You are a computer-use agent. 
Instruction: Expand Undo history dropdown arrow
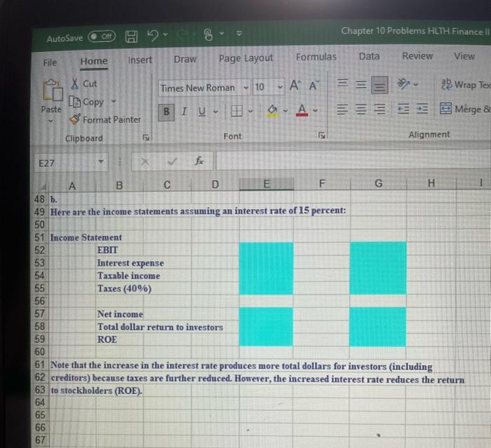(166, 34)
